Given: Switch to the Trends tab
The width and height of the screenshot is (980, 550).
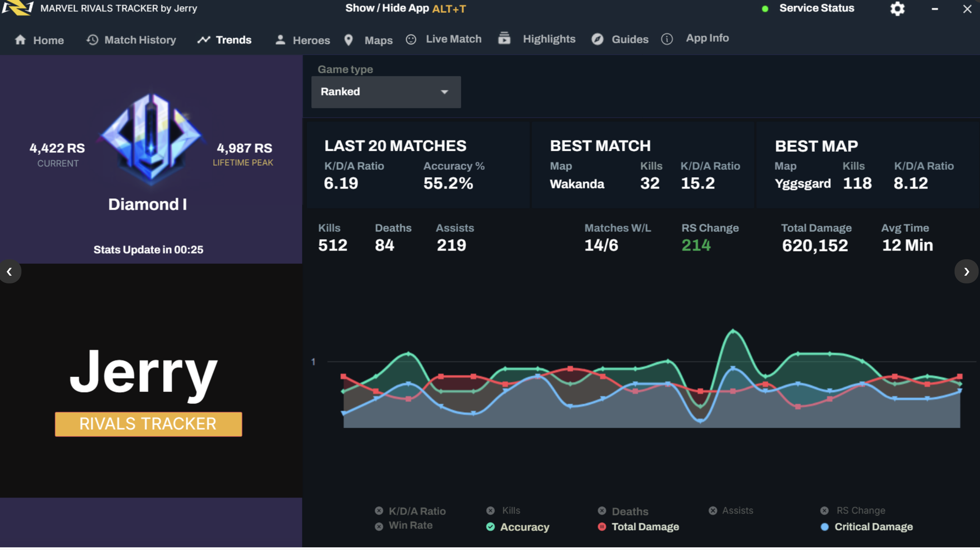Looking at the screenshot, I should tap(225, 40).
